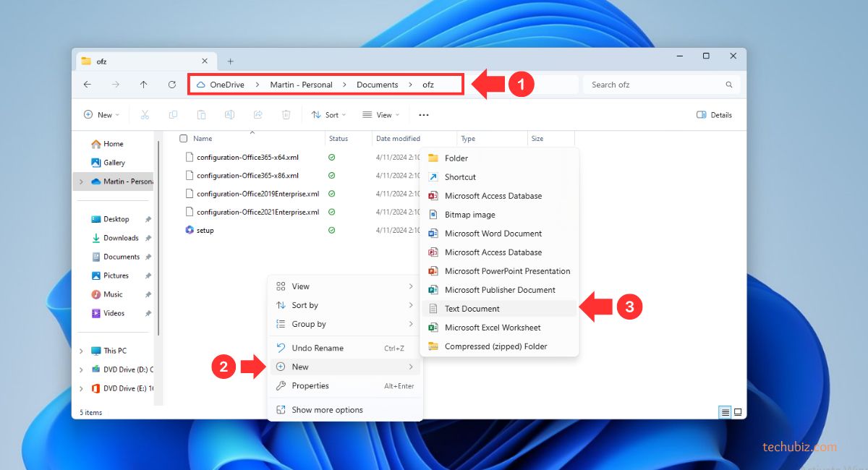This screenshot has width=868, height=470.
Task: Sort by the Status column header
Action: tap(339, 138)
